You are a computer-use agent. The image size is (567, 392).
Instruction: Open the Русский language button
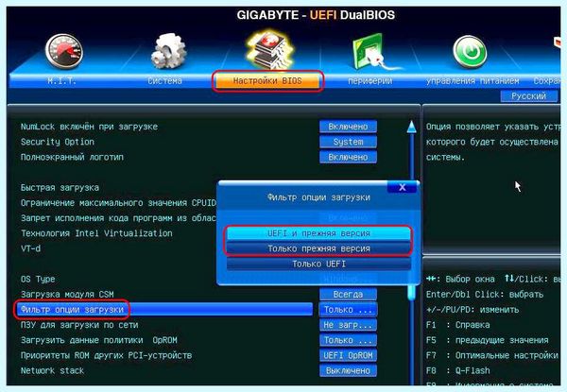[528, 96]
